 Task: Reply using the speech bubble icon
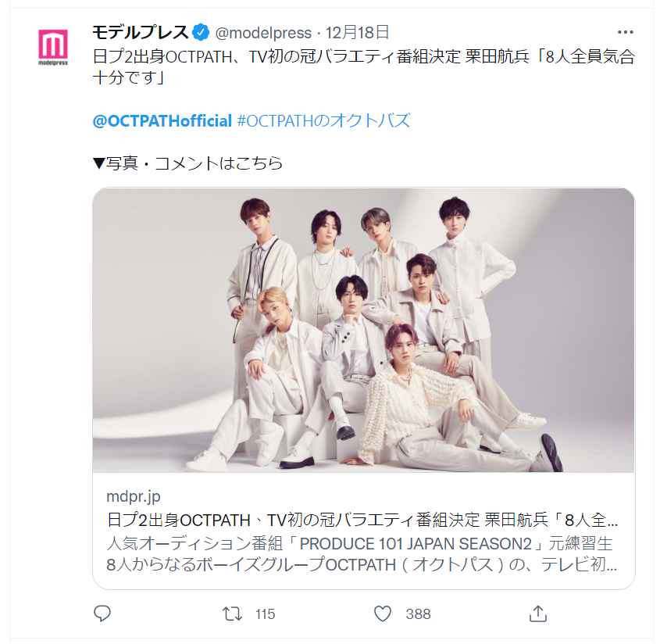coord(102,614)
